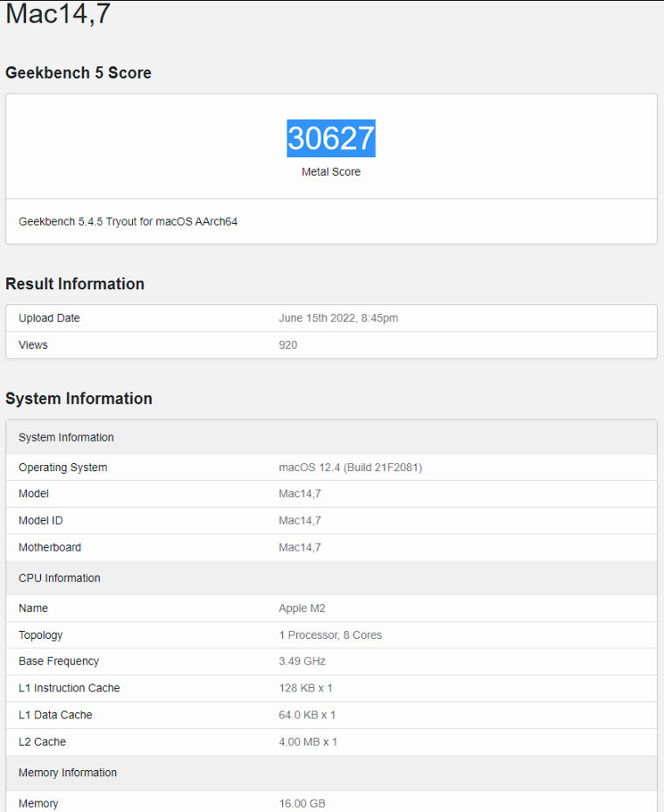
Task: Click the 920 views value
Action: [x=287, y=345]
